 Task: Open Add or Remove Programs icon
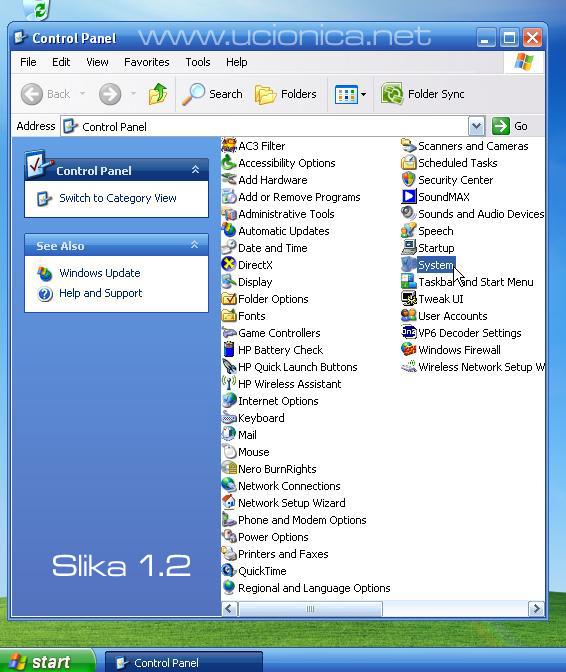point(229,197)
